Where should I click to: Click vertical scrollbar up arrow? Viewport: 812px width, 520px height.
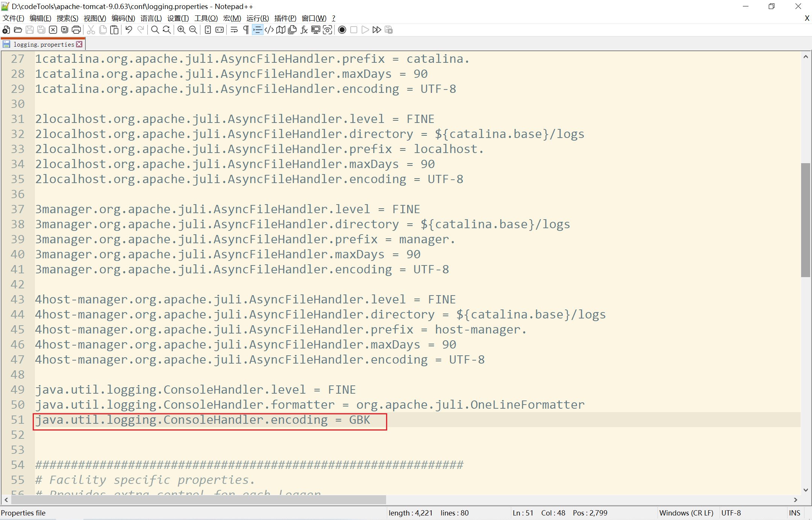click(806, 57)
